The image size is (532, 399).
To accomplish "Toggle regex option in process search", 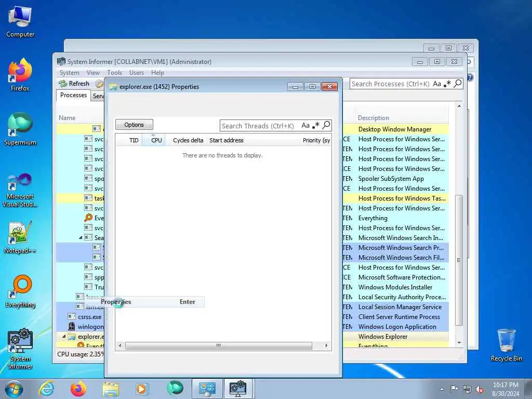I will 447,84.
